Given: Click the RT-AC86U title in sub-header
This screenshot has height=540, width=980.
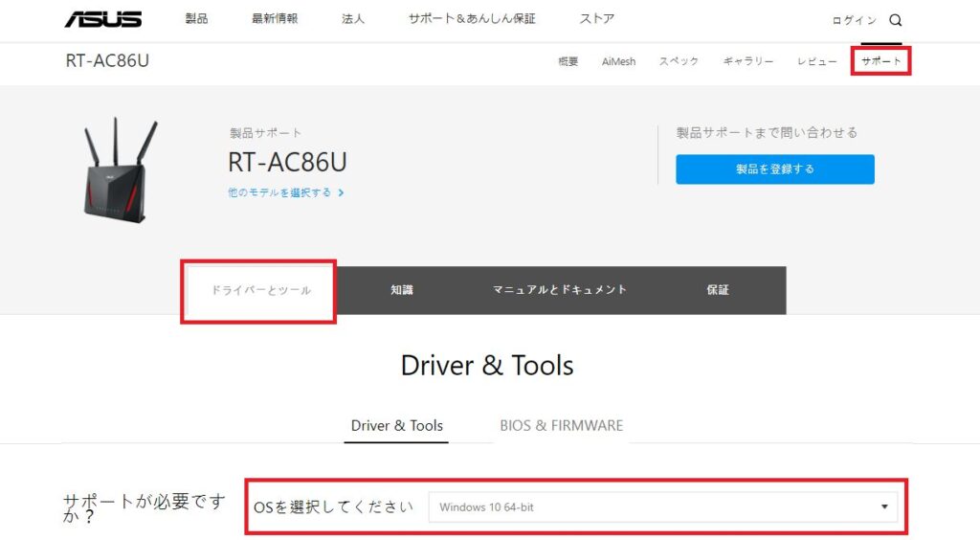Looking at the screenshot, I should (x=107, y=60).
